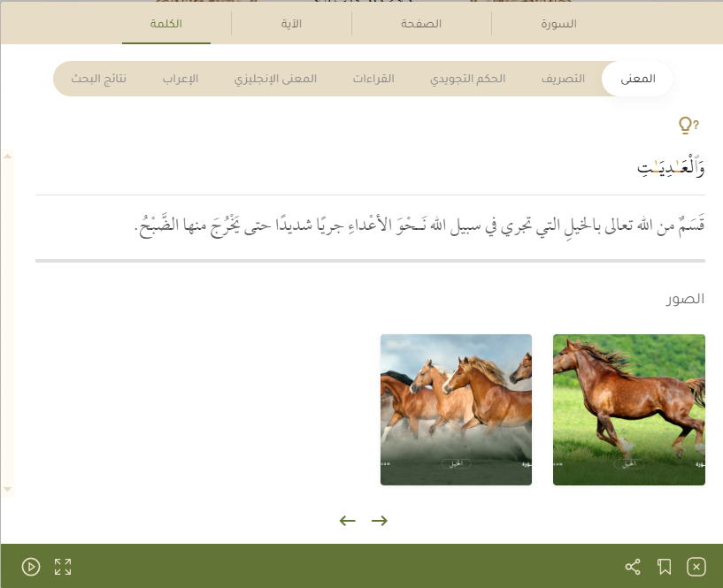Switch to the السورة tab
This screenshot has height=588, width=723.
coord(558,24)
